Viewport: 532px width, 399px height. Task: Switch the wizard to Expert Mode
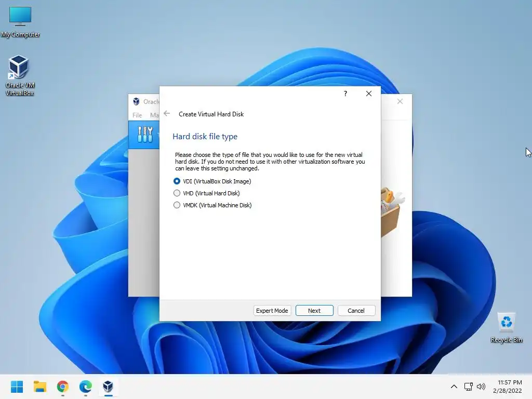pyautogui.click(x=272, y=311)
